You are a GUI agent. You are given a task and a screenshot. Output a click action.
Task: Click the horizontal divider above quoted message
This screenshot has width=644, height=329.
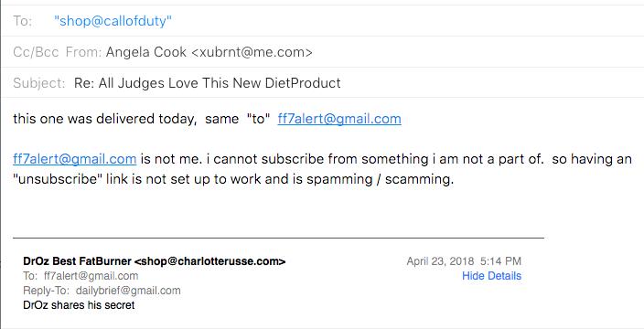click(x=278, y=238)
